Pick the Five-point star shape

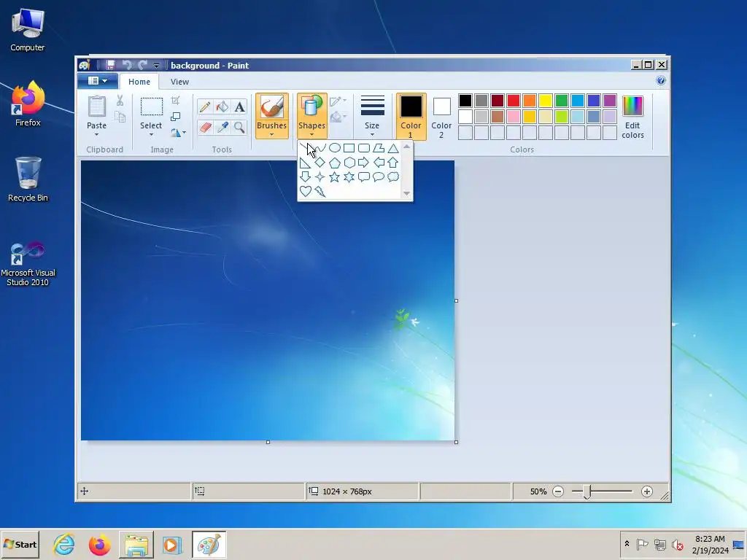[334, 177]
